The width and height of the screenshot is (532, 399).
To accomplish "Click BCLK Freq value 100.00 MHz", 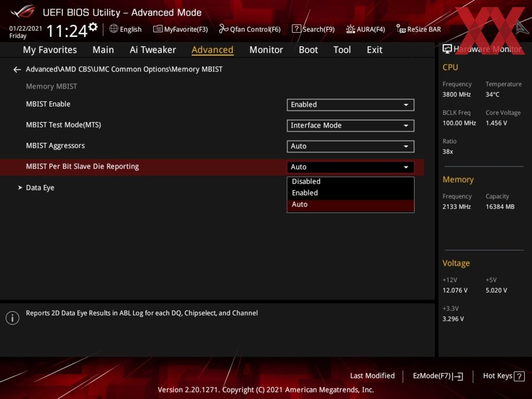I will coord(459,123).
